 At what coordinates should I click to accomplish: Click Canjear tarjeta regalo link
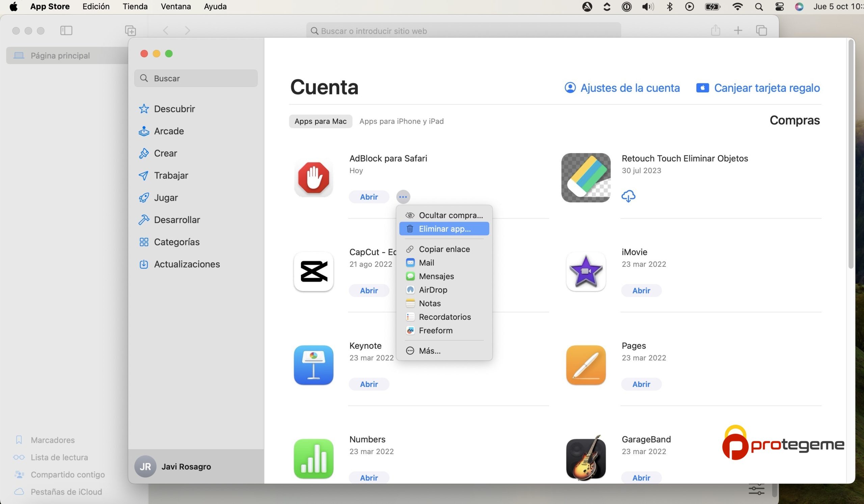(x=758, y=88)
